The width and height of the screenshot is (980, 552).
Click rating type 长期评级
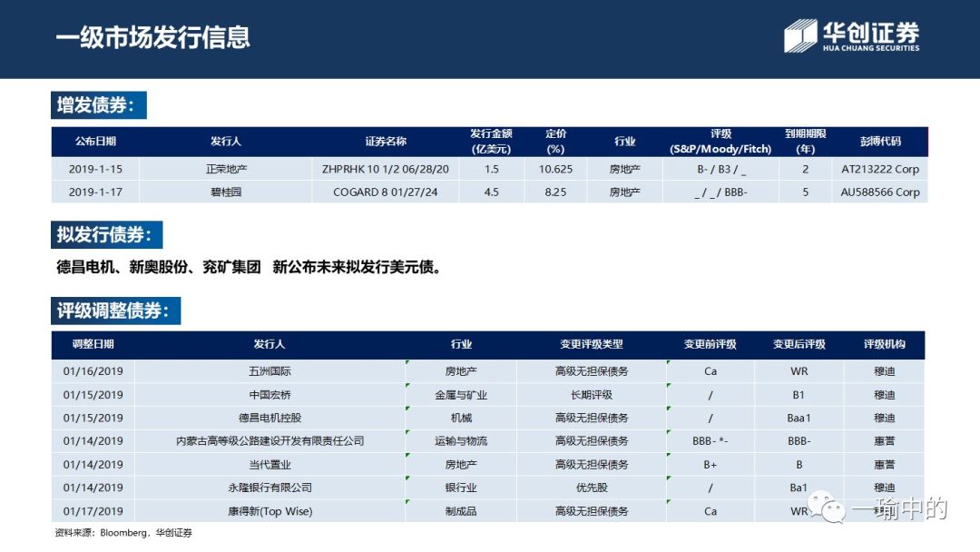coord(592,395)
